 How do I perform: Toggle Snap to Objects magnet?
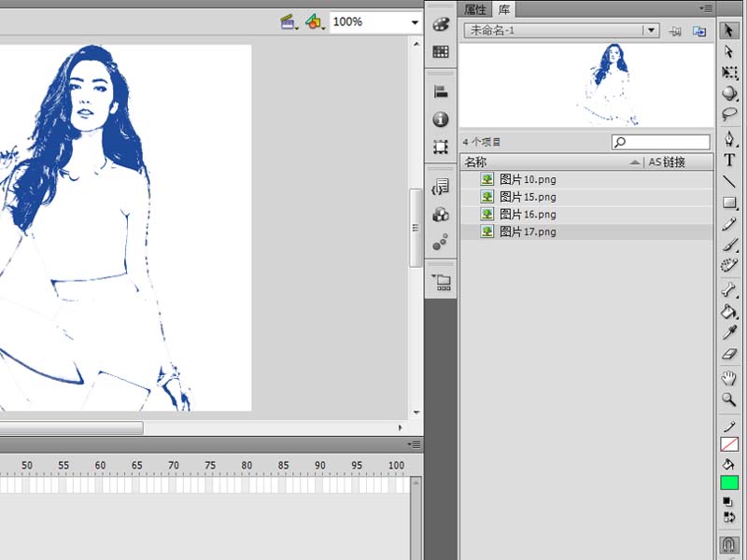pyautogui.click(x=728, y=544)
